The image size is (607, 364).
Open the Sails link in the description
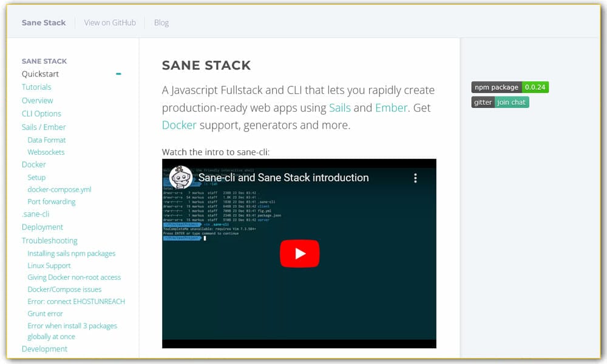[x=340, y=107]
